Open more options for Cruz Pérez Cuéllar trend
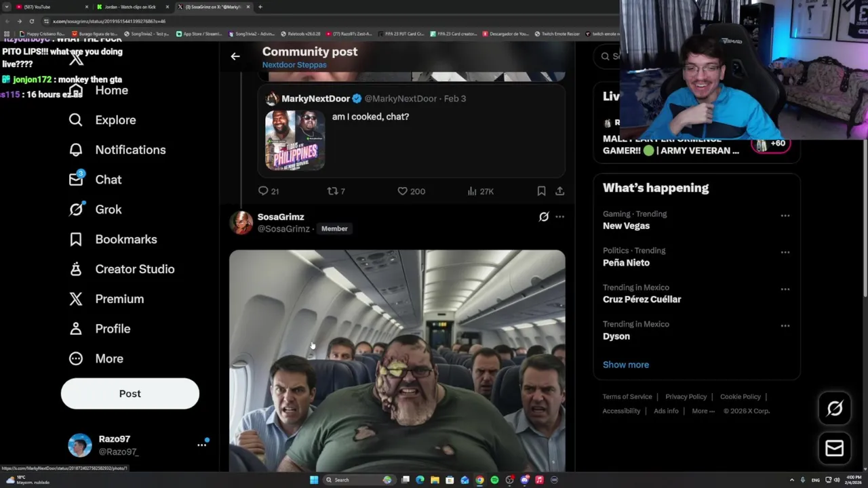The width and height of the screenshot is (868, 488). (x=785, y=289)
